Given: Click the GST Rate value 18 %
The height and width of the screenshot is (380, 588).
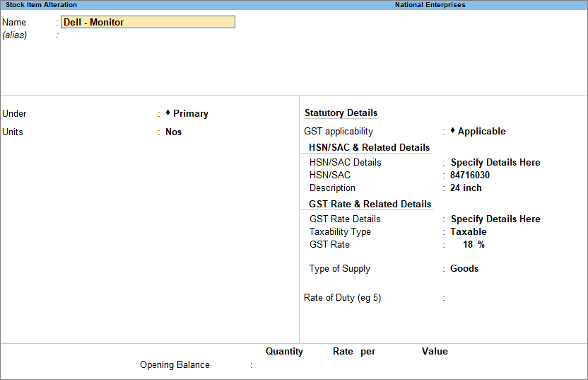Looking at the screenshot, I should [474, 244].
